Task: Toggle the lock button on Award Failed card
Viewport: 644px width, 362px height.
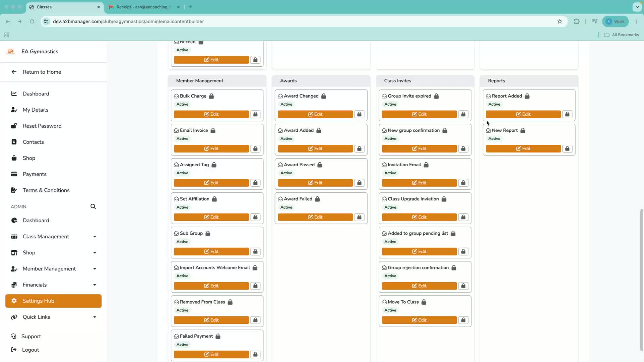Action: coord(359,217)
